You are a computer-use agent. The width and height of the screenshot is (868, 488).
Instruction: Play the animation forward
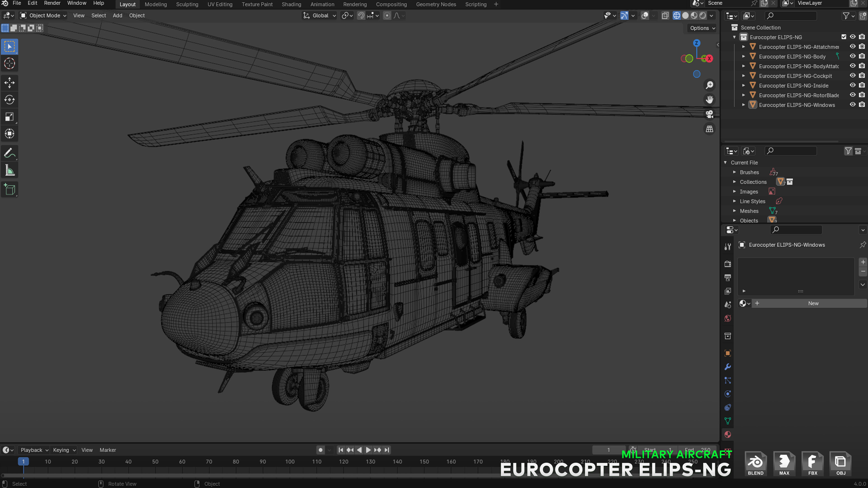coord(368,450)
